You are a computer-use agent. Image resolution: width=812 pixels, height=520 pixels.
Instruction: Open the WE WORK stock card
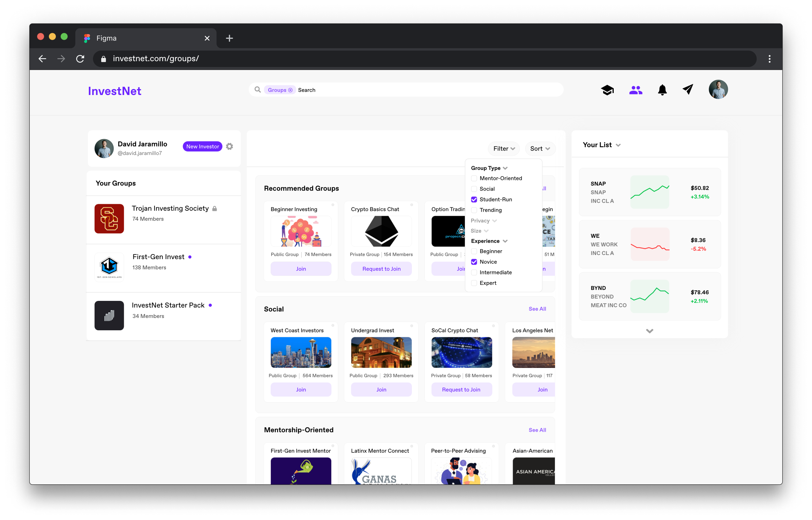650,244
